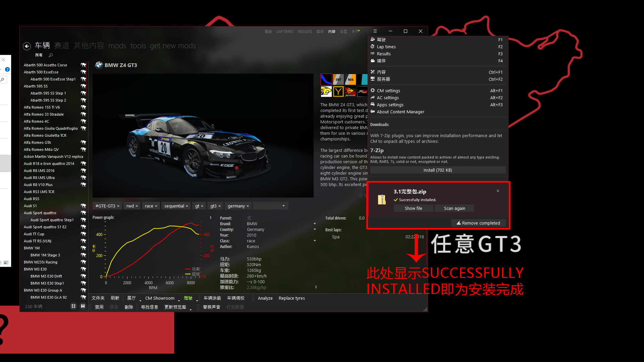
Task: Open the CM Showroom dropdown arrow
Action: coord(179,300)
